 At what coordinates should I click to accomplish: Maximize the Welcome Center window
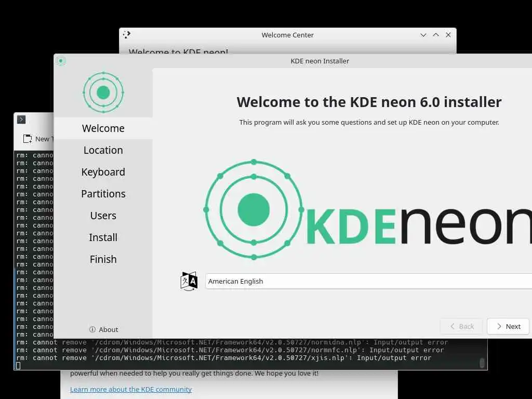tap(436, 35)
